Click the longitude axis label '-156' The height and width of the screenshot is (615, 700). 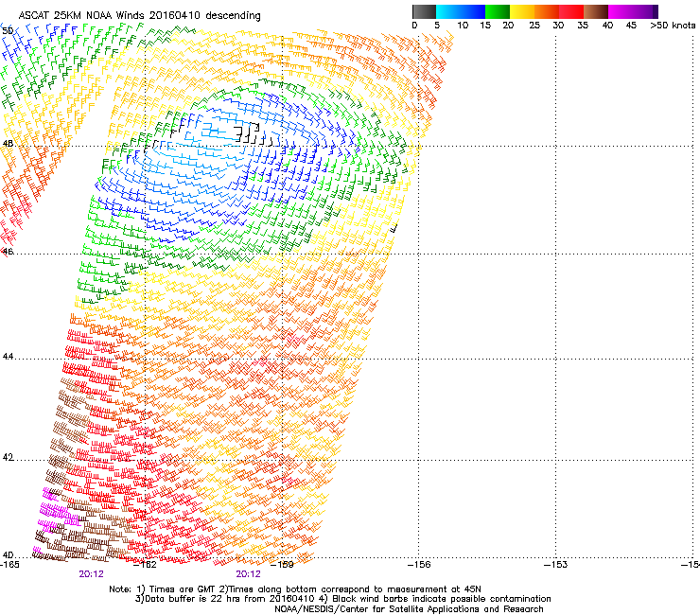[x=419, y=565]
